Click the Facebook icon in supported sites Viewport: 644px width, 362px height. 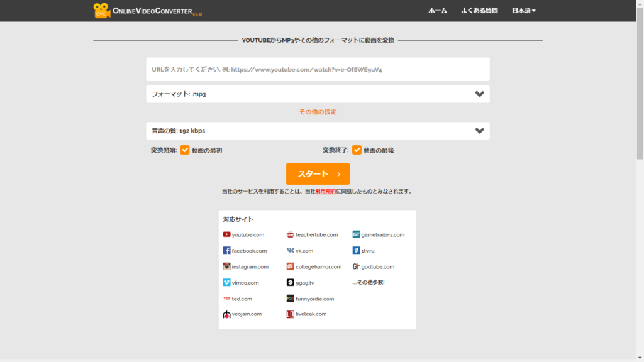pos(226,250)
